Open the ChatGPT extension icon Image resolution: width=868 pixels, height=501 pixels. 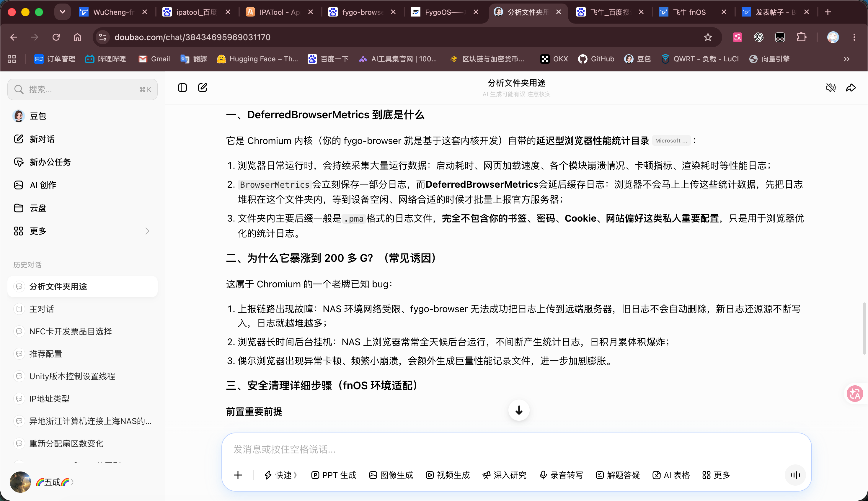pyautogui.click(x=758, y=37)
